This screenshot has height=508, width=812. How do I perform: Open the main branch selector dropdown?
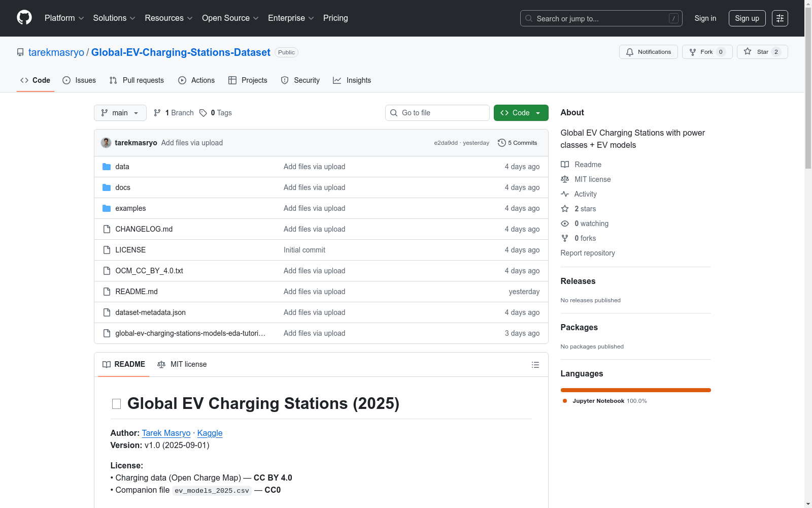click(120, 113)
